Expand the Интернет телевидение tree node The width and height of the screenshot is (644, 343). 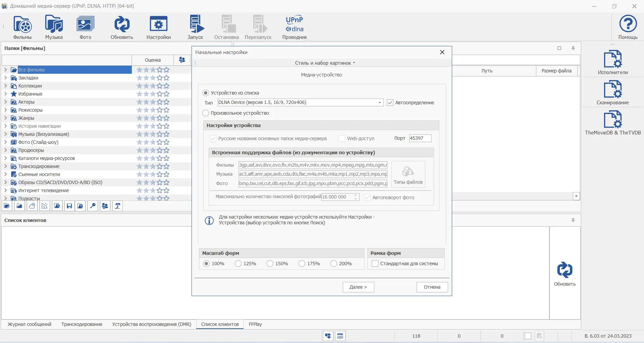coord(6,190)
